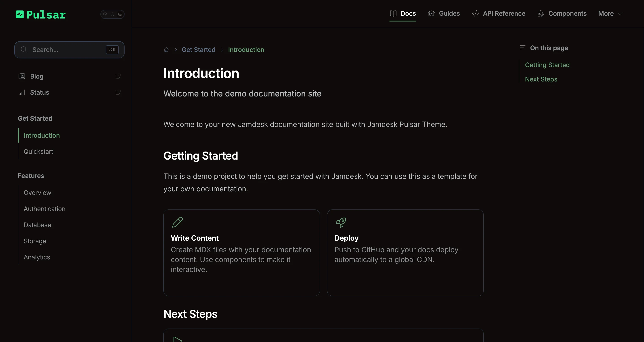Image resolution: width=644 pixels, height=342 pixels.
Task: Switch to the API Reference tab
Action: [498, 13]
